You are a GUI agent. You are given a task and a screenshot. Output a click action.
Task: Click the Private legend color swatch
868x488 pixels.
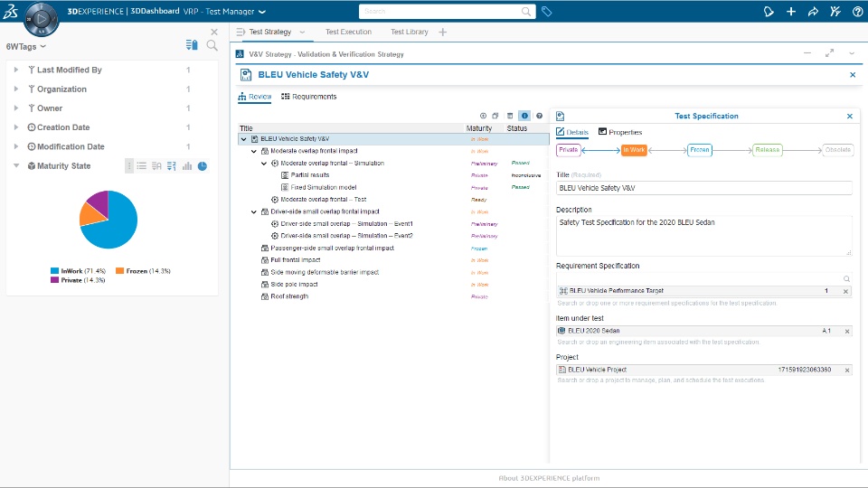[54, 280]
